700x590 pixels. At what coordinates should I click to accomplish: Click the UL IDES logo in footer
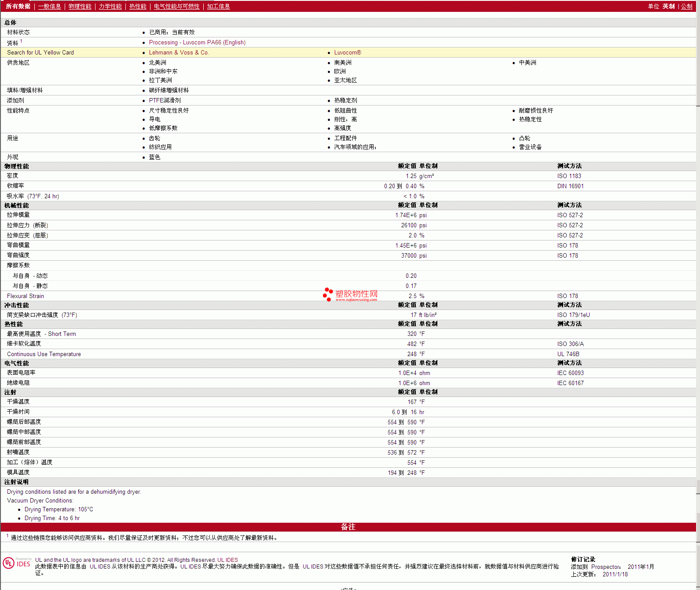pyautogui.click(x=17, y=563)
